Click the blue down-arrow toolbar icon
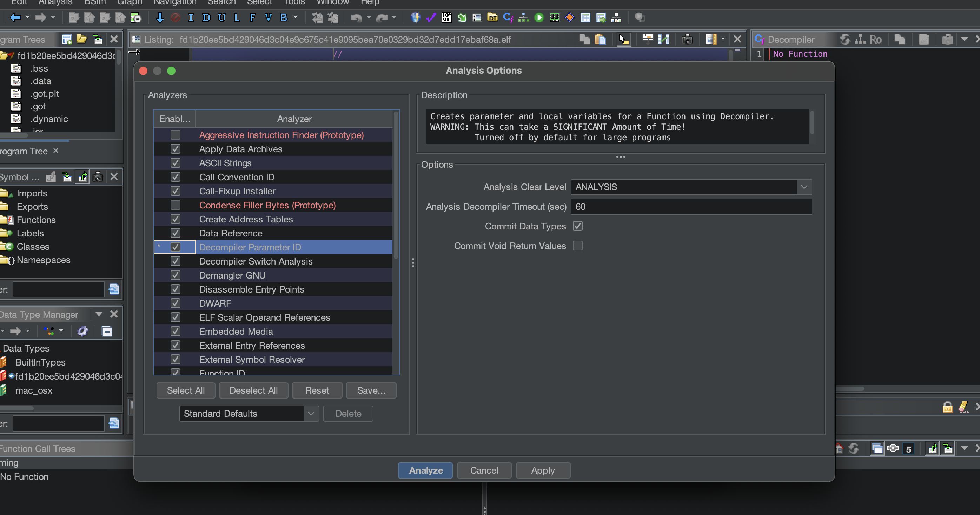 click(x=160, y=18)
